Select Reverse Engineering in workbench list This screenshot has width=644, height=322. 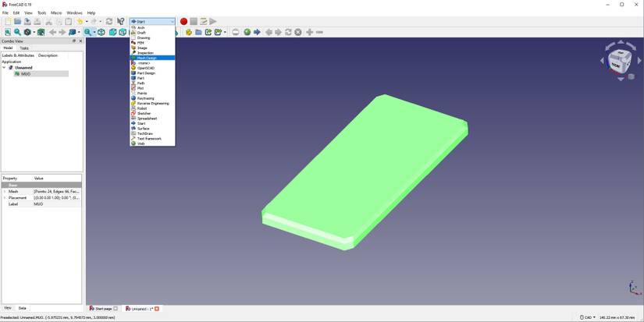(x=152, y=104)
